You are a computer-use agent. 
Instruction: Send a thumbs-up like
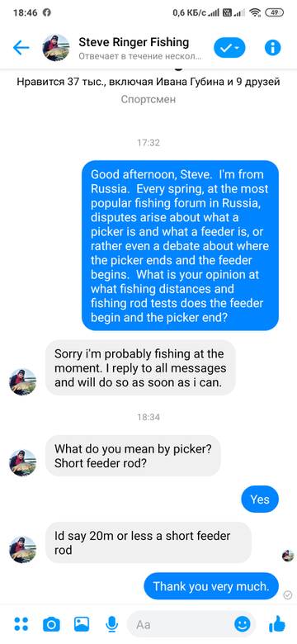pyautogui.click(x=277, y=624)
